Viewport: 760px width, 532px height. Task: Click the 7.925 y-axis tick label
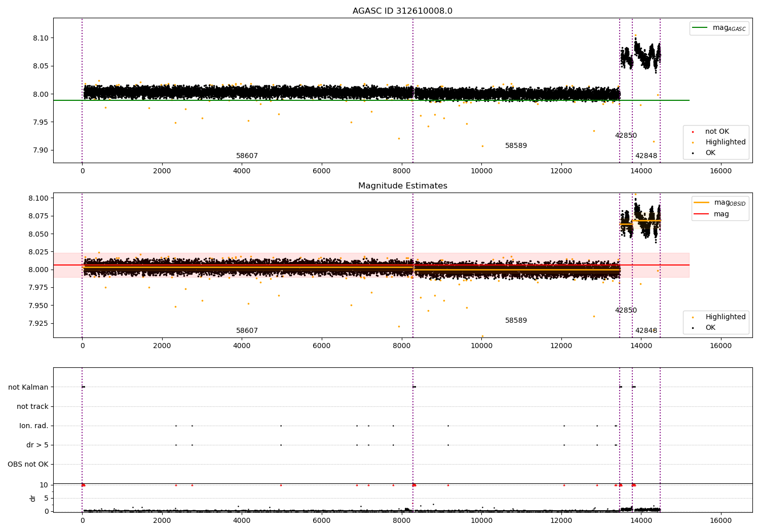[x=39, y=323]
